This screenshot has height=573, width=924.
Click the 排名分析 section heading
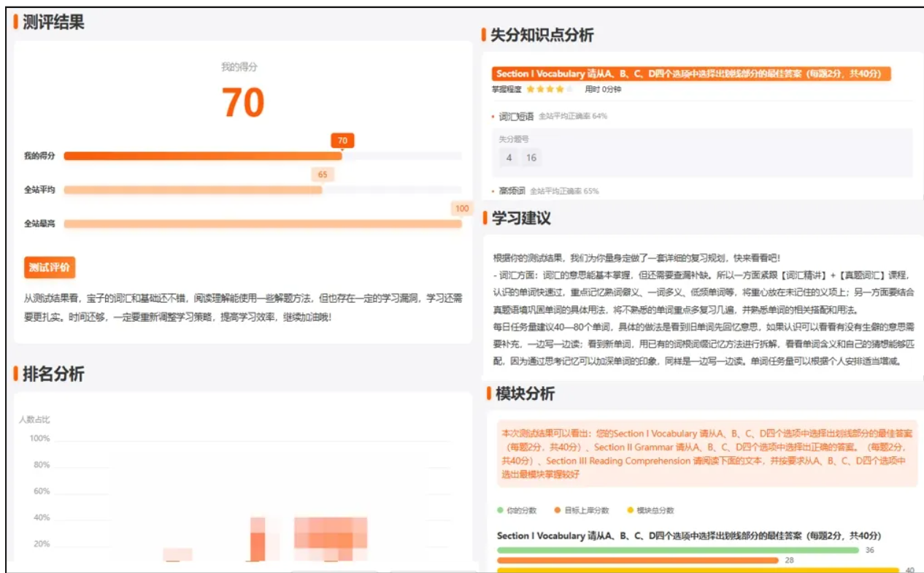coord(53,374)
